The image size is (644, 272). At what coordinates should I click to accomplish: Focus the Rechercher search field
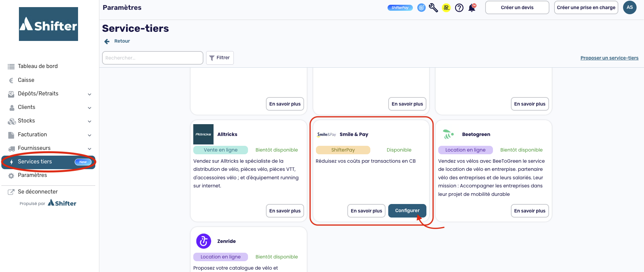tap(153, 58)
